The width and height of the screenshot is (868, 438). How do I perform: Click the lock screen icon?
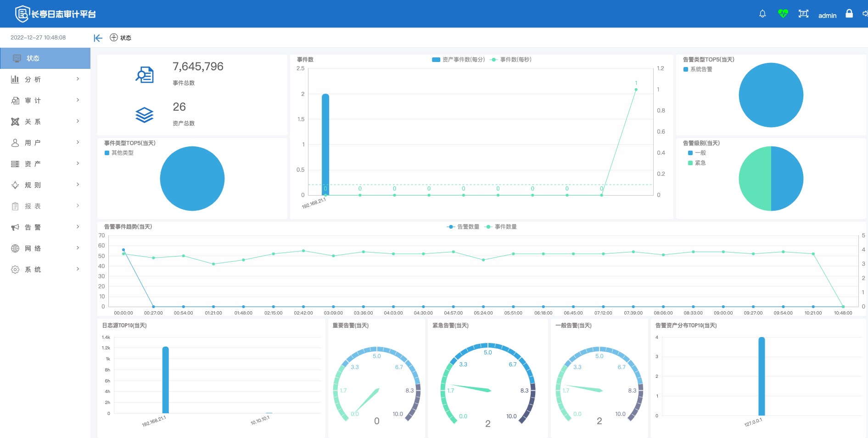pyautogui.click(x=849, y=14)
